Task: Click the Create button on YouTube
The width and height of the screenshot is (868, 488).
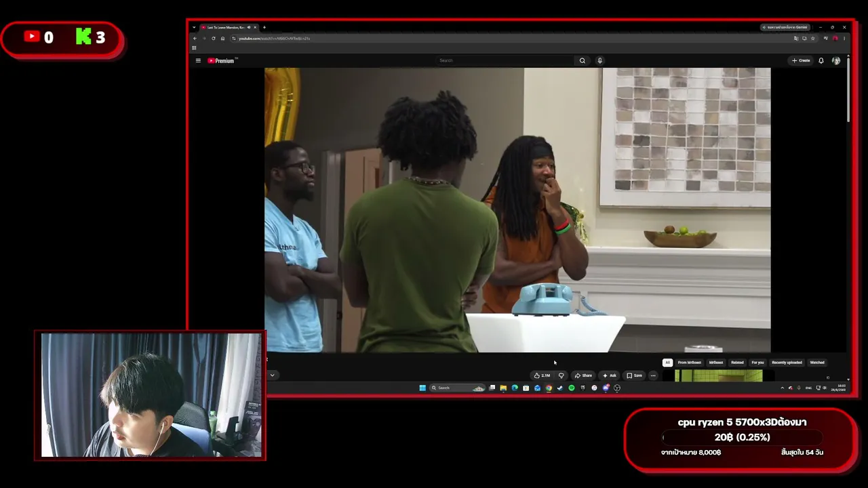Action: (x=801, y=60)
